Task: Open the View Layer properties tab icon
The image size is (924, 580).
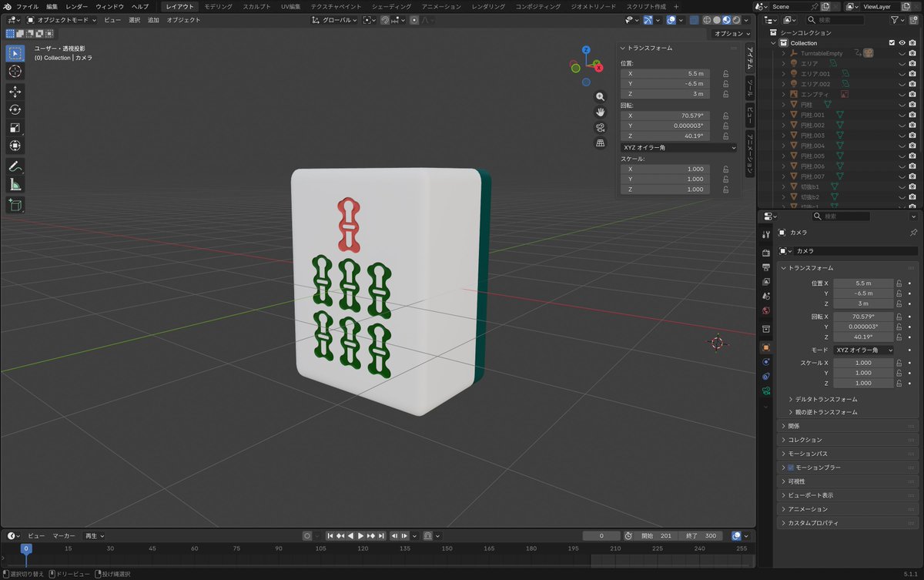Action: tap(765, 282)
